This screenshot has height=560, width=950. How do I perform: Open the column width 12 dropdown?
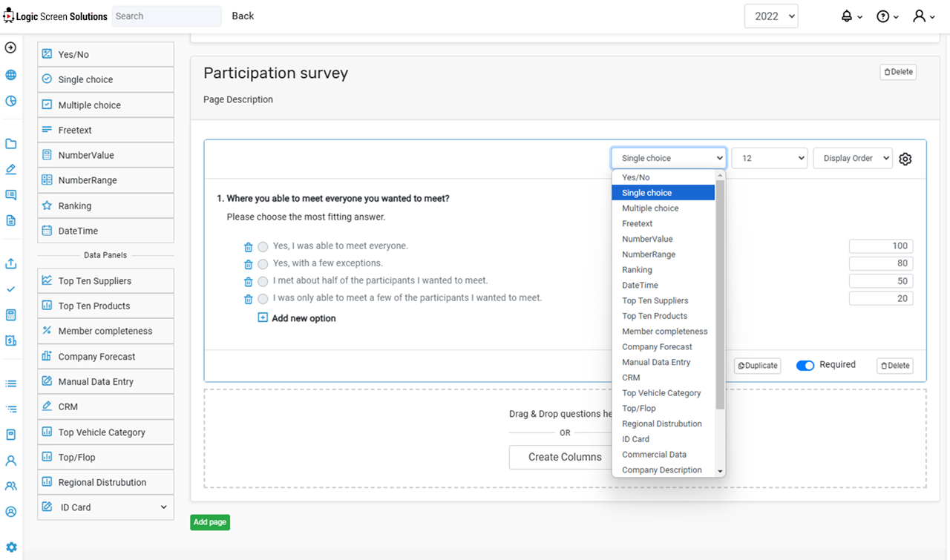[x=770, y=158]
